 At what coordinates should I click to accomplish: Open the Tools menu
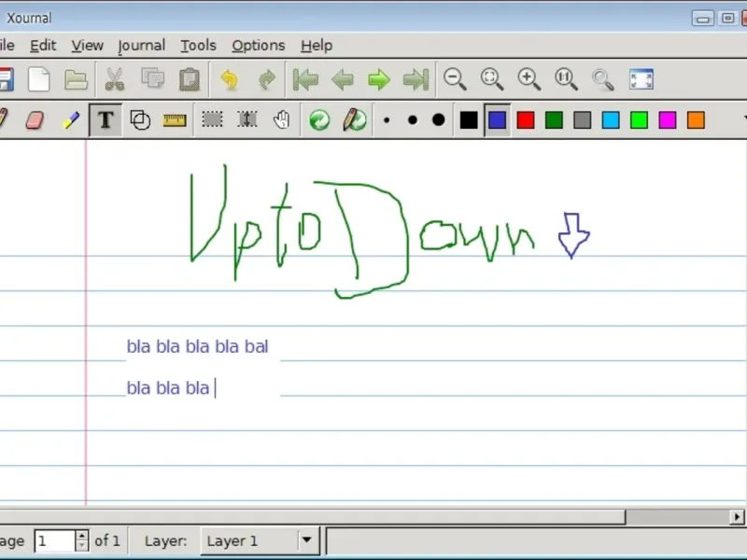[198, 45]
